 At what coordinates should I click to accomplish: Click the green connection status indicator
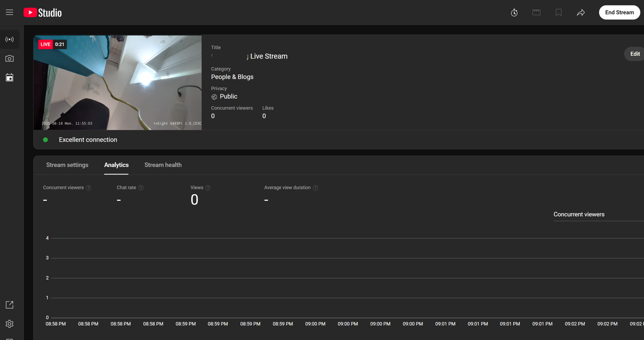[45, 140]
